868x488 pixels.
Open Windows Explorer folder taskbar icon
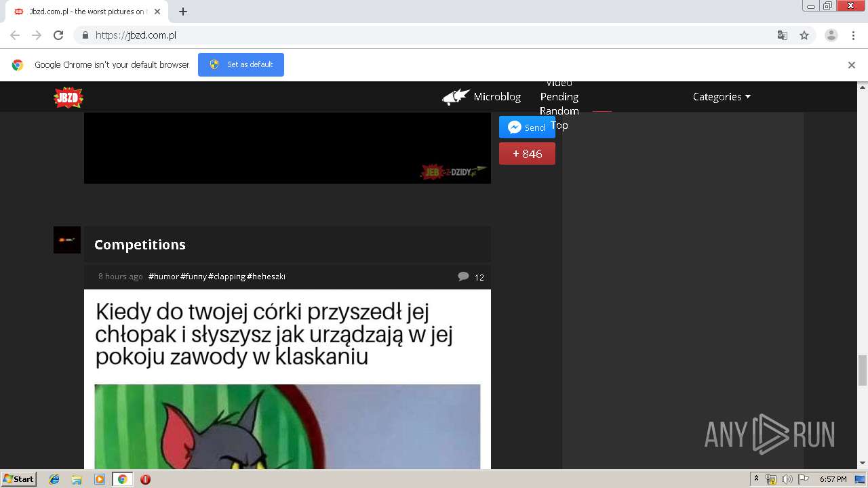point(77,479)
